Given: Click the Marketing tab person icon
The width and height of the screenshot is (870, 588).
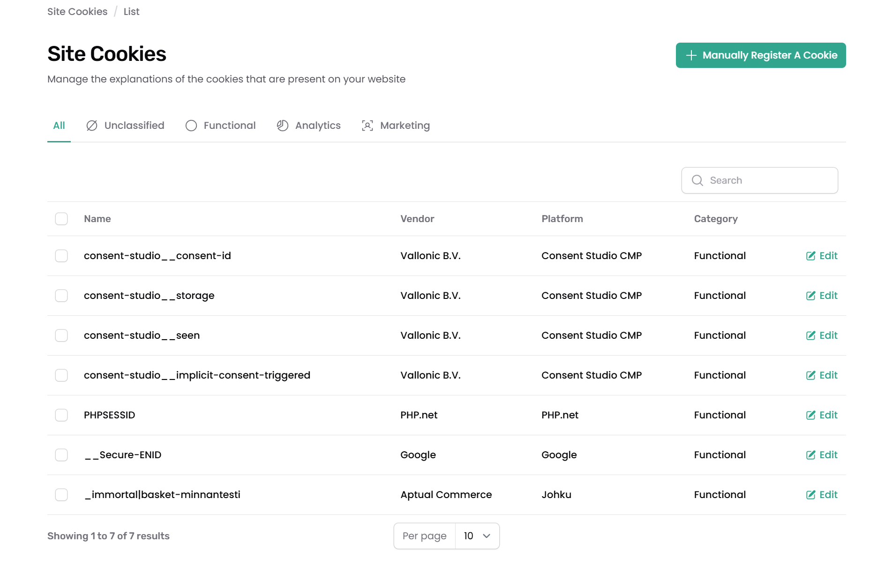Looking at the screenshot, I should [x=367, y=126].
